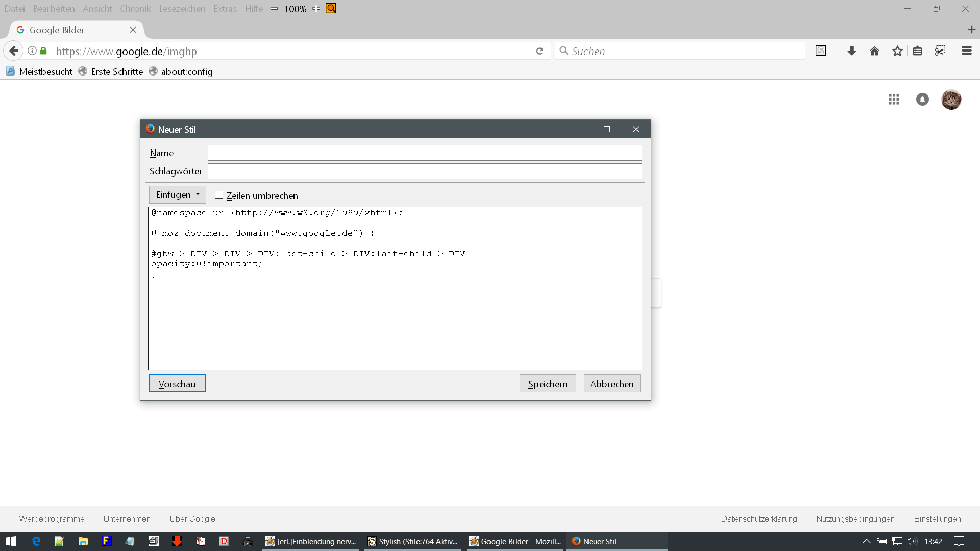This screenshot has width=980, height=551.
Task: Click inside the Name input field
Action: 424,153
